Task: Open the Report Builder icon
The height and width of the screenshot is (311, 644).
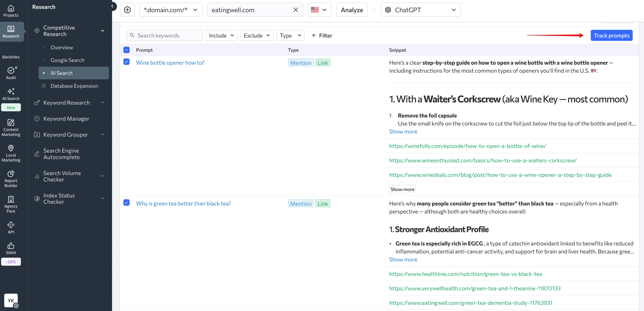Action: tap(11, 174)
